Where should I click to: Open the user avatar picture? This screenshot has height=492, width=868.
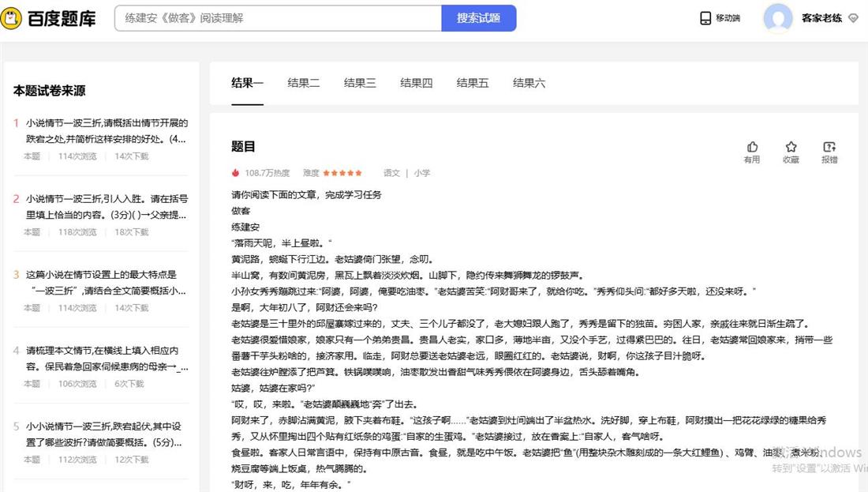778,18
